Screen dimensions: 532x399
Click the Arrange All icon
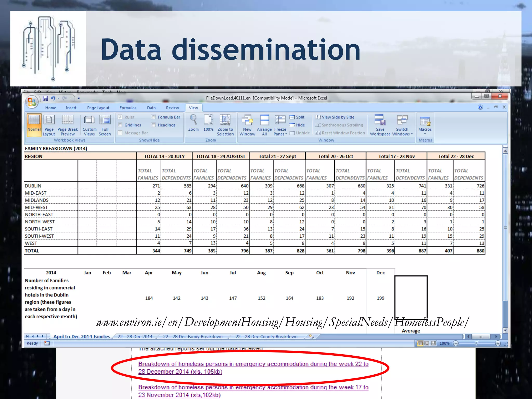(x=264, y=120)
